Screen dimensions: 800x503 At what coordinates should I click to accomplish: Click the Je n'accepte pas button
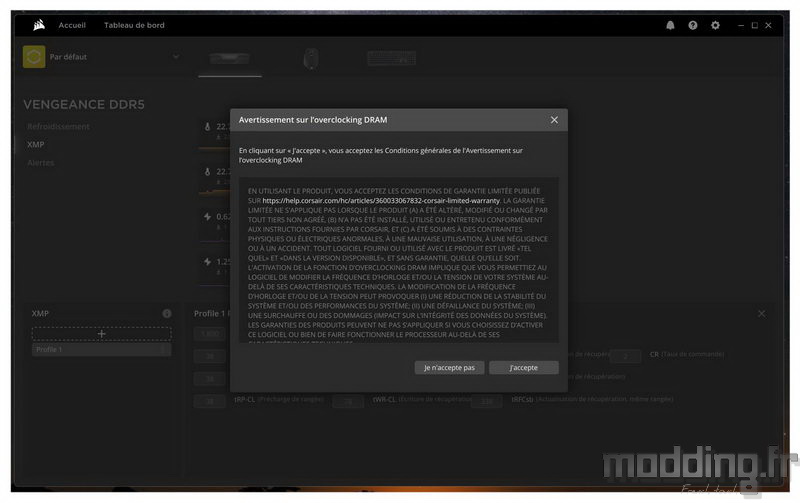(x=449, y=368)
